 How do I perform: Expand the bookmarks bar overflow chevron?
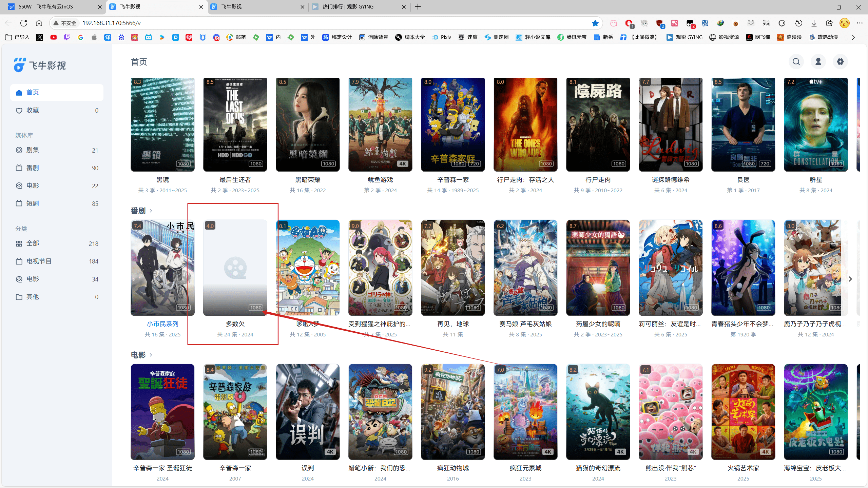(853, 37)
